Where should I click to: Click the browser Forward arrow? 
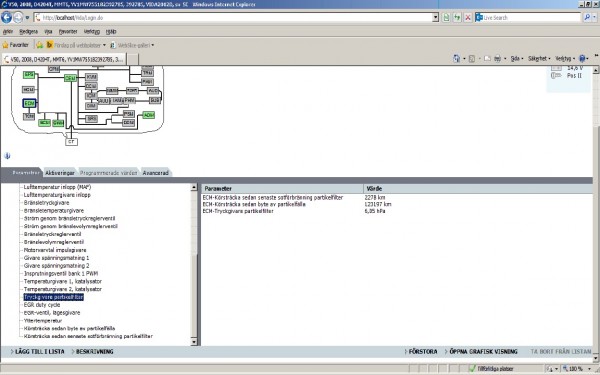coord(18,18)
